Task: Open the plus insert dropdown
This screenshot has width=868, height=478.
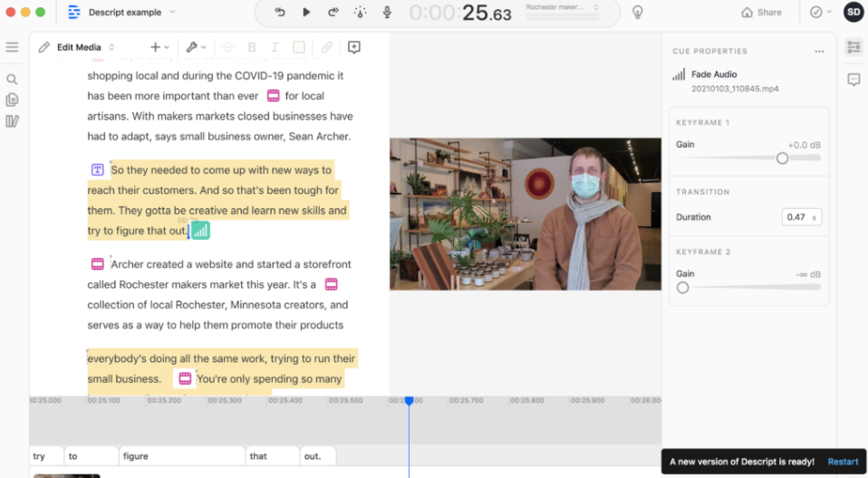Action: click(159, 47)
